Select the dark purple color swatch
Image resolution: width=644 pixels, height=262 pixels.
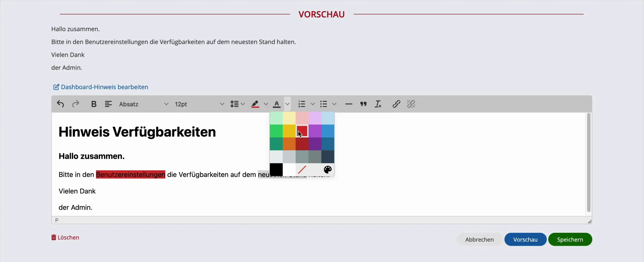(x=315, y=144)
